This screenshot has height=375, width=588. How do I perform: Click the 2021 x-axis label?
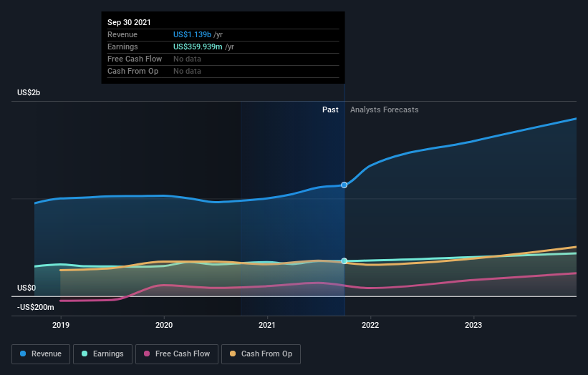click(267, 325)
